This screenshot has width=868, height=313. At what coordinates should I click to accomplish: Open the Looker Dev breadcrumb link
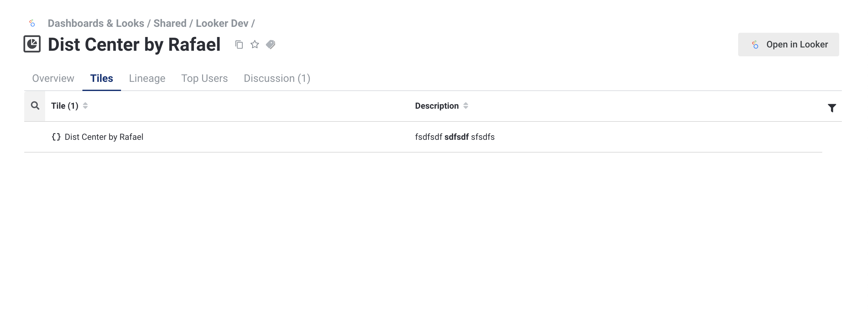tap(222, 23)
